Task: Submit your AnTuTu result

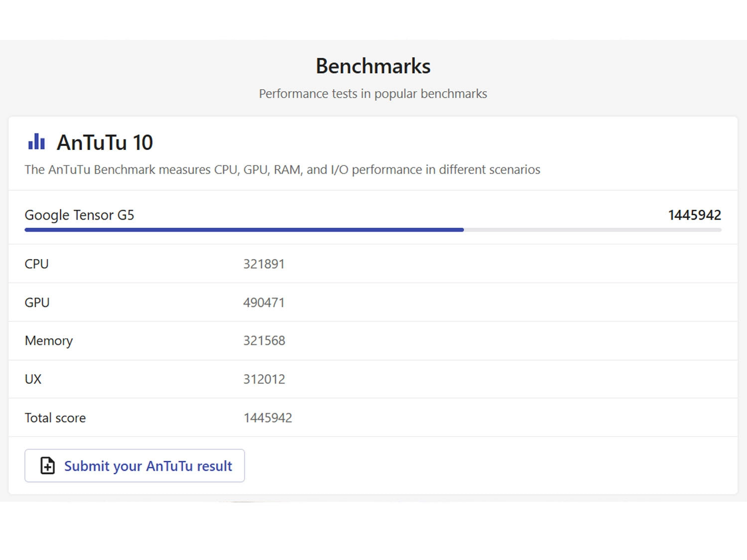Action: click(134, 466)
